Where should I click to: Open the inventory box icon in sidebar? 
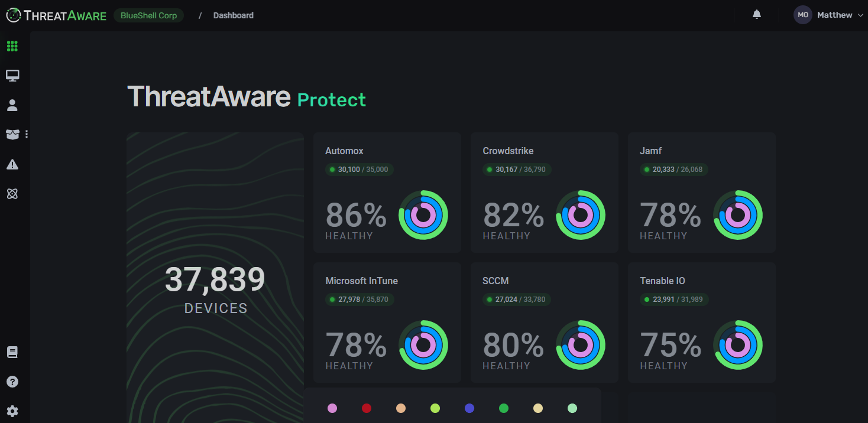pos(12,135)
